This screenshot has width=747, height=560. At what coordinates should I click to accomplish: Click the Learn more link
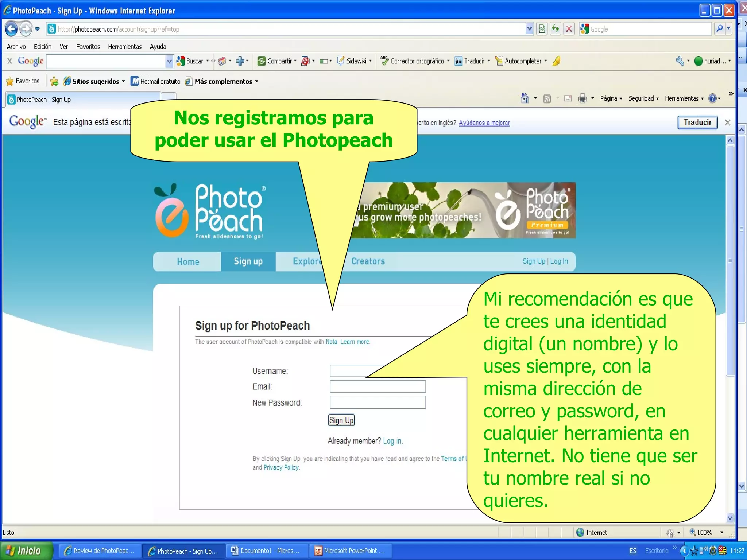pos(355,342)
